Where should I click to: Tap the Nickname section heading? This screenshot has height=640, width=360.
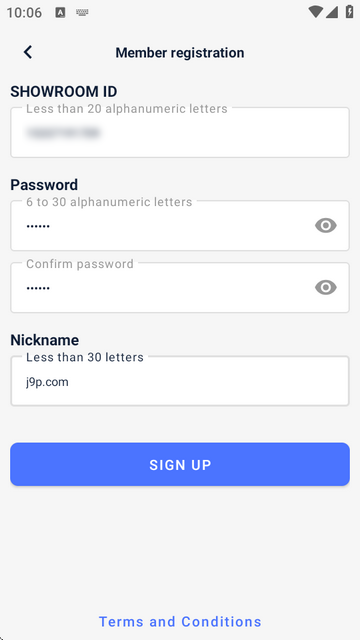[44, 340]
